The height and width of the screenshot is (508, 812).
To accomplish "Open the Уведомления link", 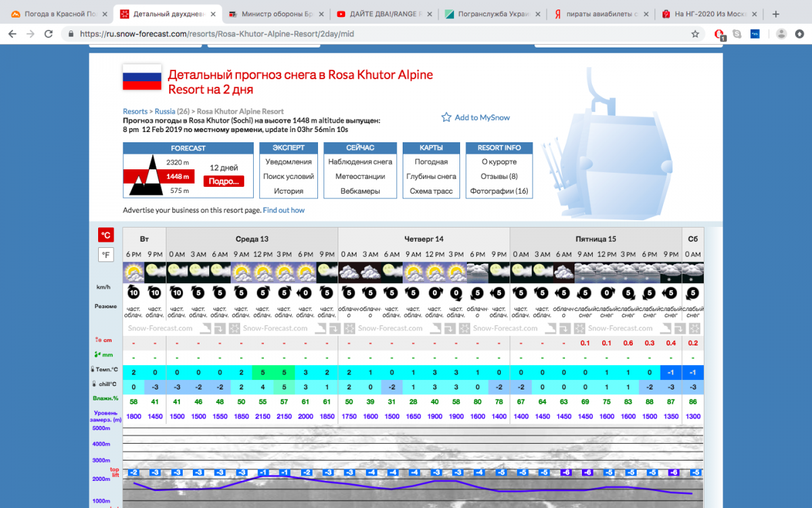I will [x=289, y=162].
